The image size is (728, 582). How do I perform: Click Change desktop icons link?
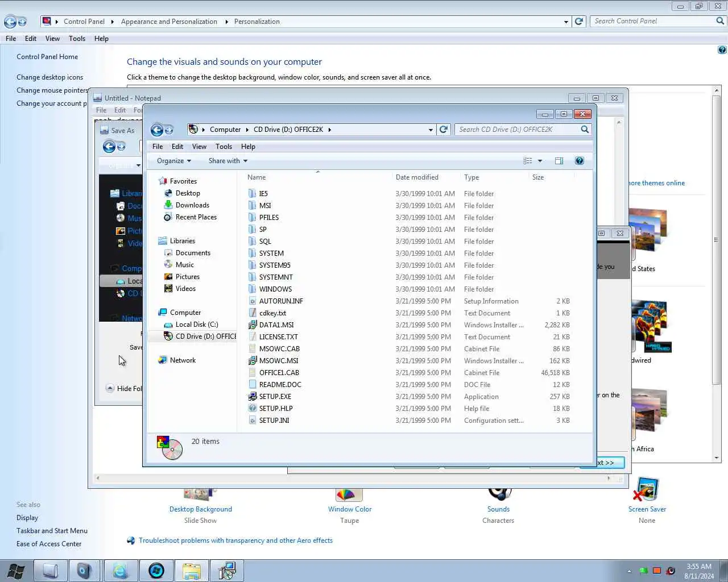click(49, 77)
